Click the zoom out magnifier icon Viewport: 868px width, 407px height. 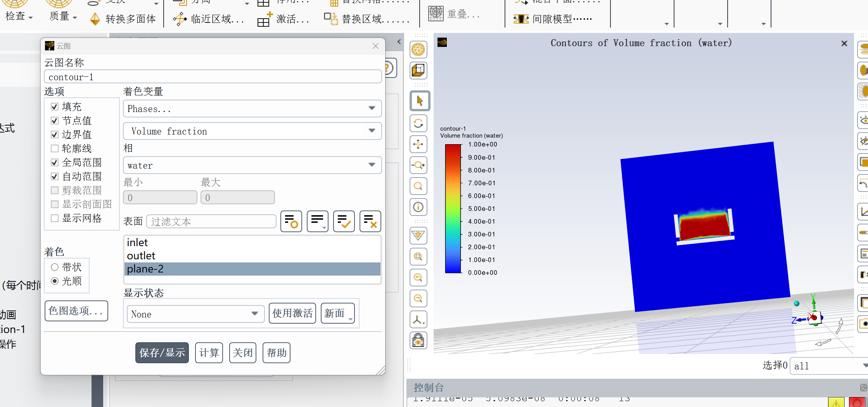pyautogui.click(x=418, y=298)
